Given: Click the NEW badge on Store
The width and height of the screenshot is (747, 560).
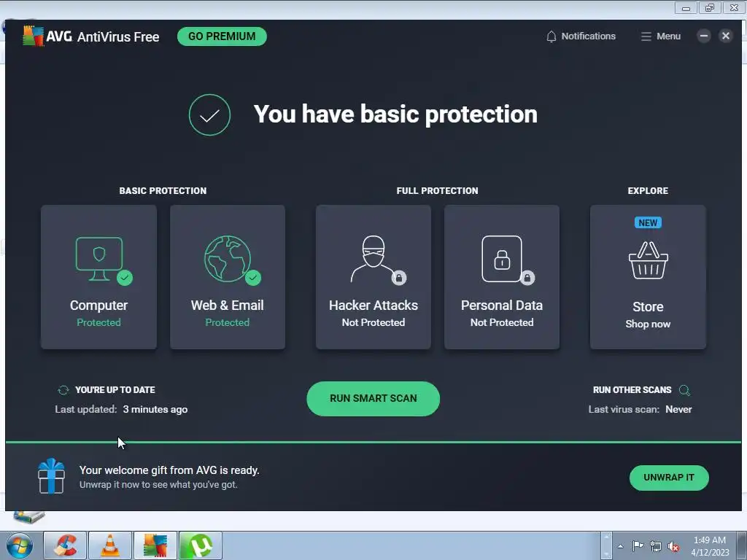Looking at the screenshot, I should point(648,222).
